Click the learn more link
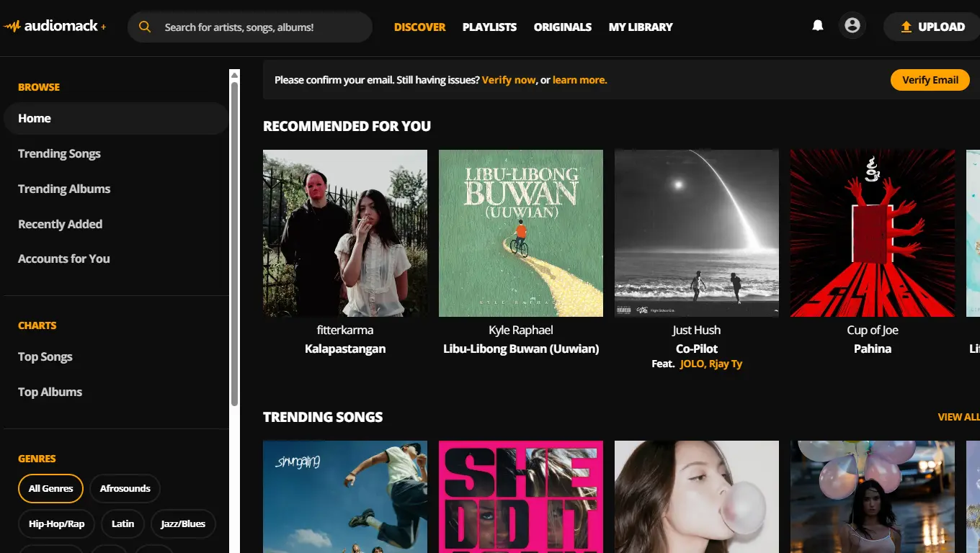This screenshot has width=980, height=553. (580, 80)
